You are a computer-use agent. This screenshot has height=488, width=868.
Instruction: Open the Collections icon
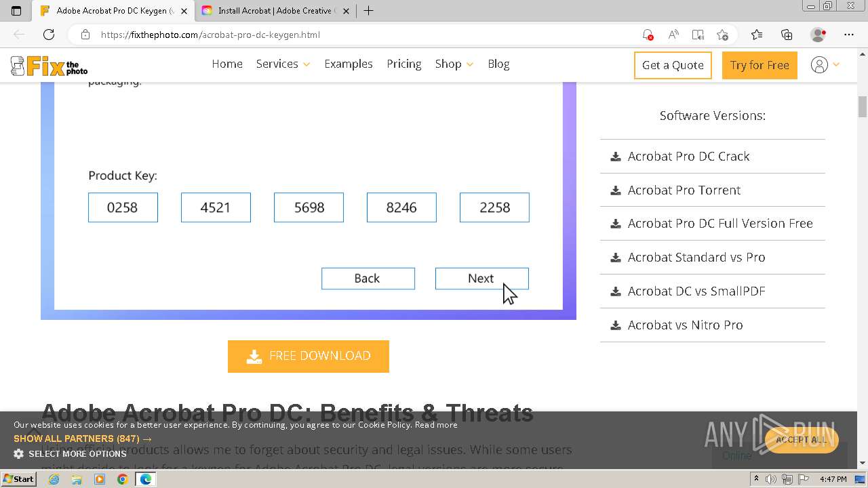[x=787, y=35]
